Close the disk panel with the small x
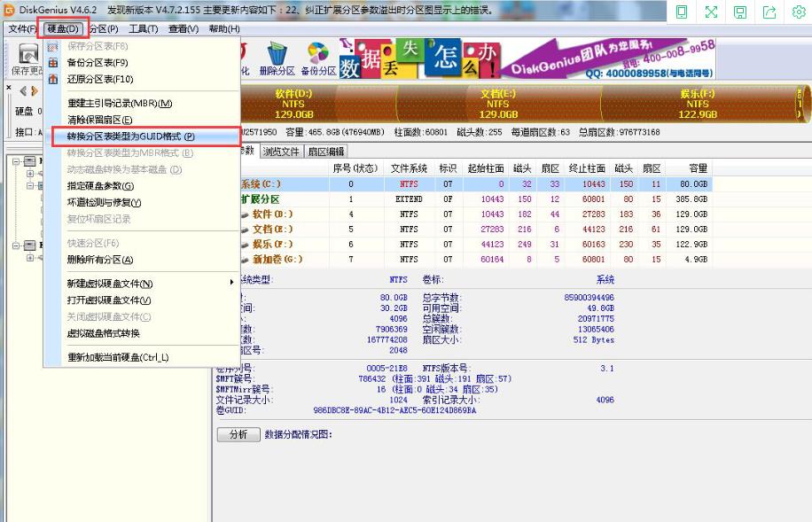 (9, 88)
